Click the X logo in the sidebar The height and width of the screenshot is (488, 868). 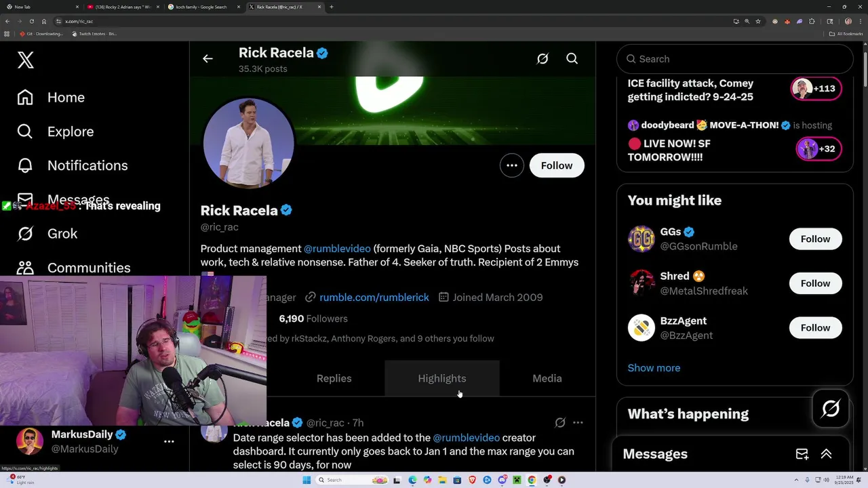point(26,60)
